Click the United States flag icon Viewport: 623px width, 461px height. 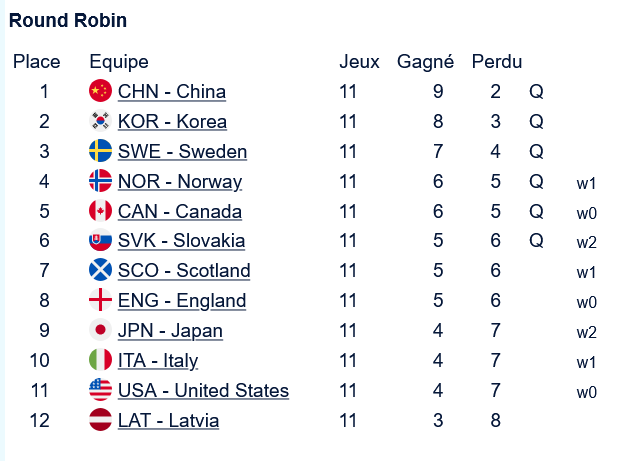point(100,390)
